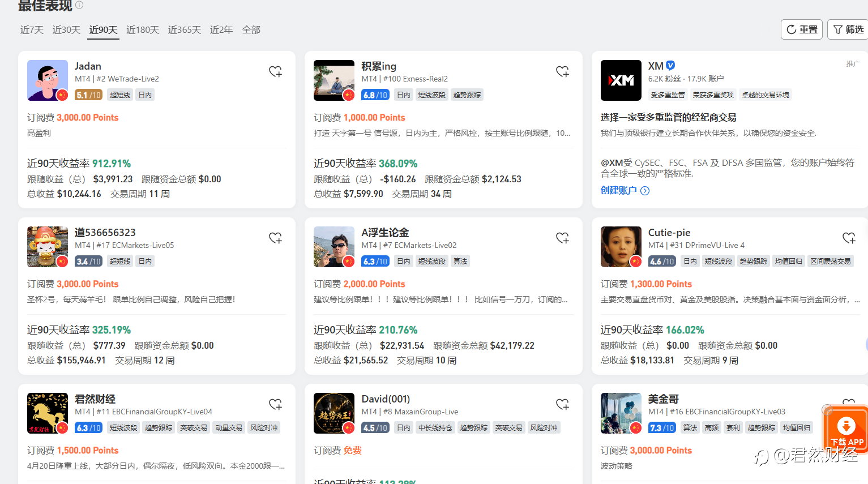
Task: Click the 重置 reset button
Action: click(802, 29)
